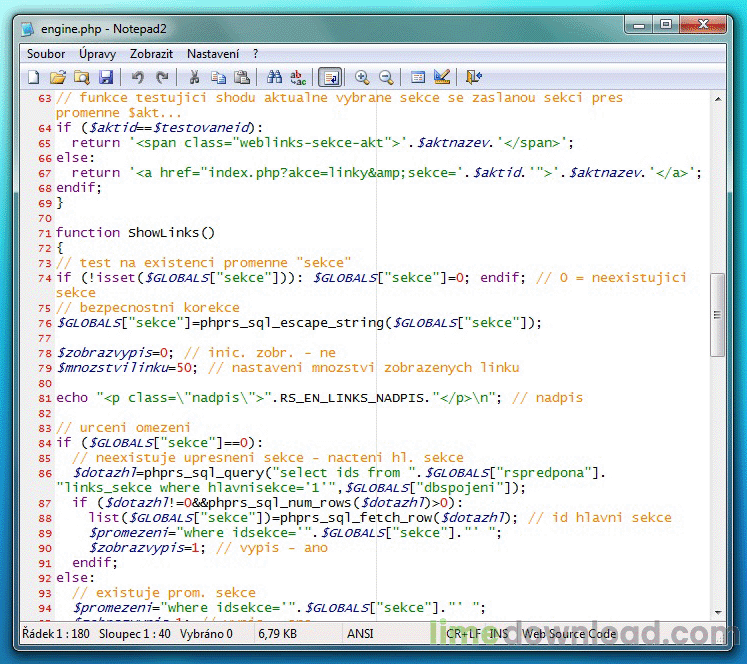Click the vertical scrollbar thumb
Image resolution: width=747 pixels, height=664 pixels.
click(717, 314)
